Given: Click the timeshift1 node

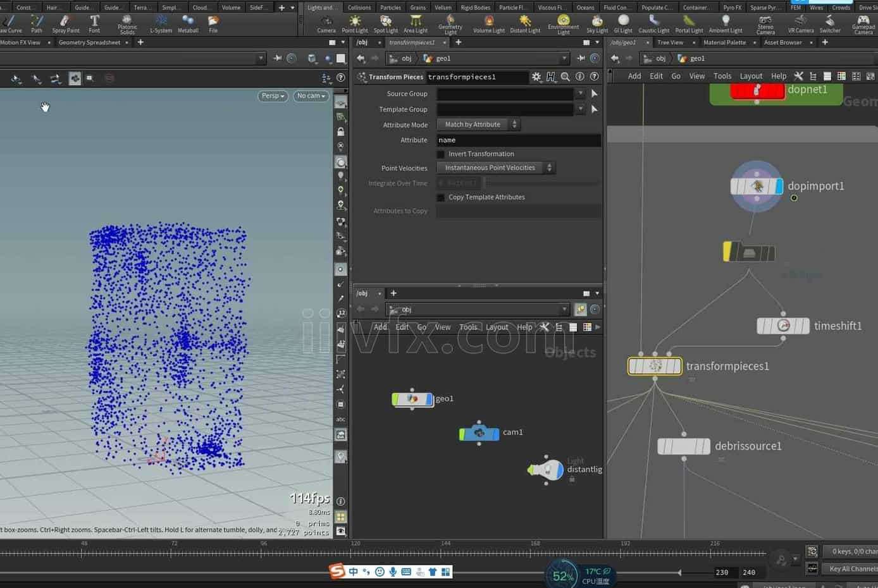Looking at the screenshot, I should (782, 326).
